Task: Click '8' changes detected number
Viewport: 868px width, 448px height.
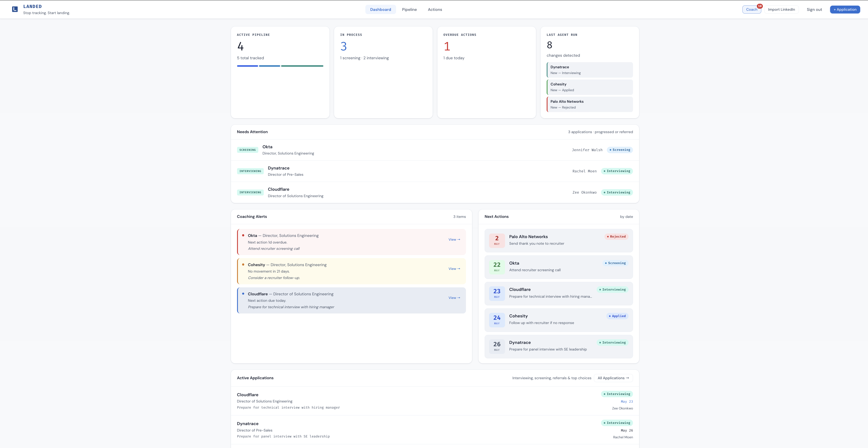Action: coord(549,45)
